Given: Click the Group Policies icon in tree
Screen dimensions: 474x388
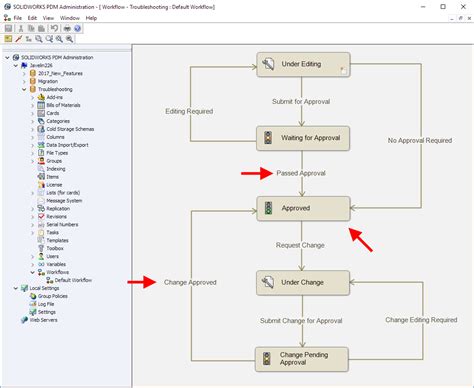Looking at the screenshot, I should click(x=33, y=296).
